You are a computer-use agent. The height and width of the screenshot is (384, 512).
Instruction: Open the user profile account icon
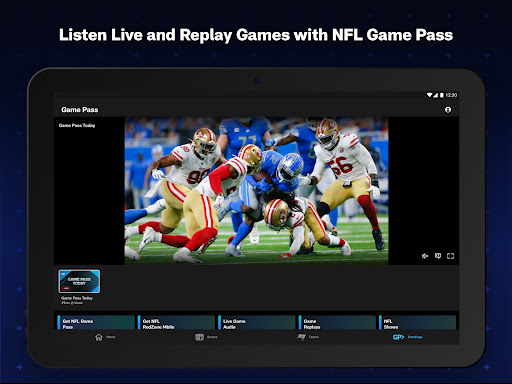point(448,110)
